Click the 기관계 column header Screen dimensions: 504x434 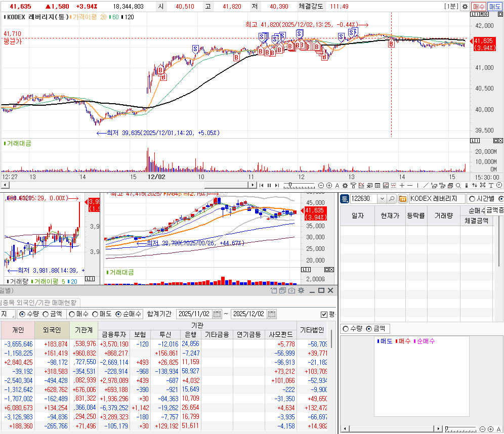click(x=83, y=330)
